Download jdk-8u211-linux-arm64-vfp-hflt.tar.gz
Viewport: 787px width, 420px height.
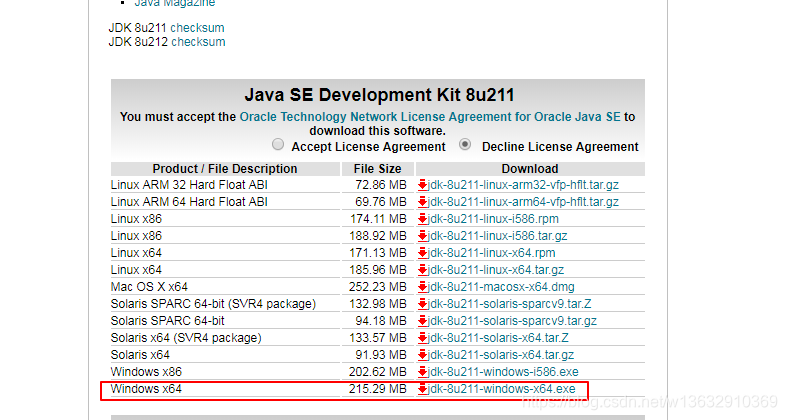click(523, 202)
